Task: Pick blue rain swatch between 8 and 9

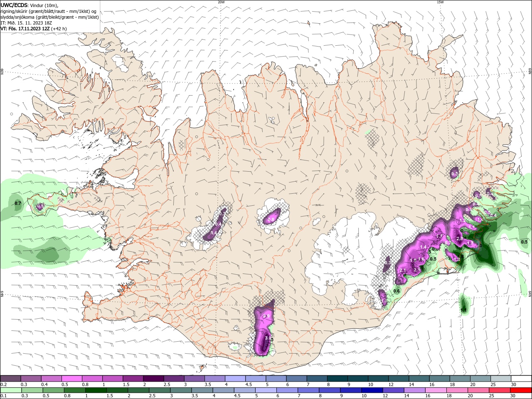Action: tap(329, 390)
